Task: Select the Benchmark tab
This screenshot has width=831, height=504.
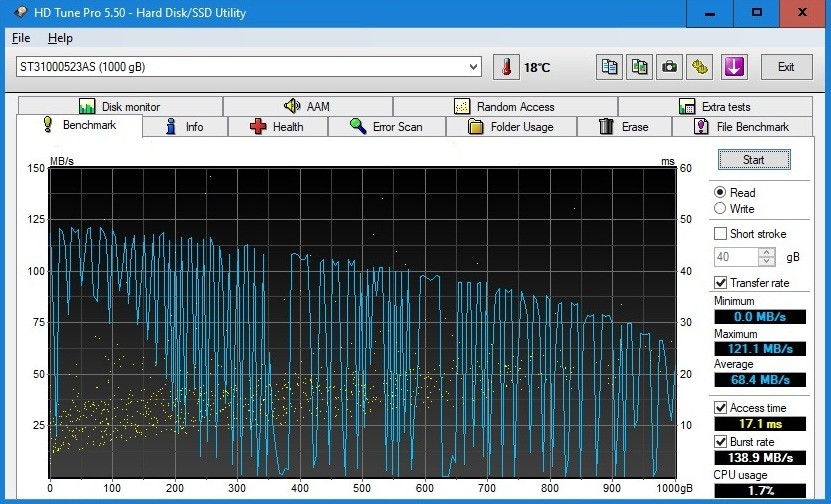Action: coord(79,125)
